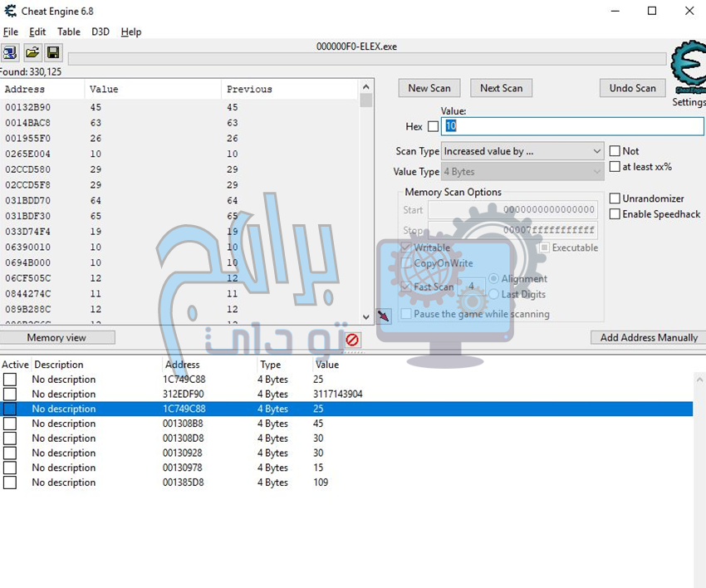The width and height of the screenshot is (706, 588).
Task: Click the Value input field
Action: [x=573, y=126]
